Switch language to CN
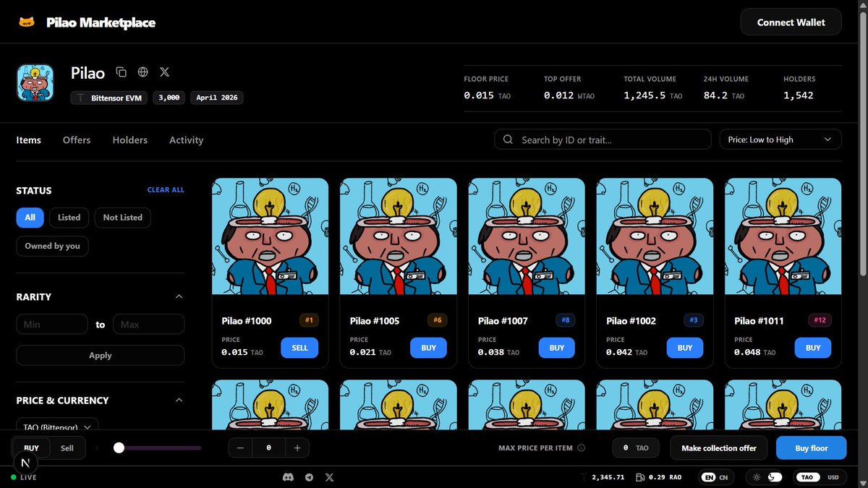The height and width of the screenshot is (488, 868). pyautogui.click(x=724, y=477)
